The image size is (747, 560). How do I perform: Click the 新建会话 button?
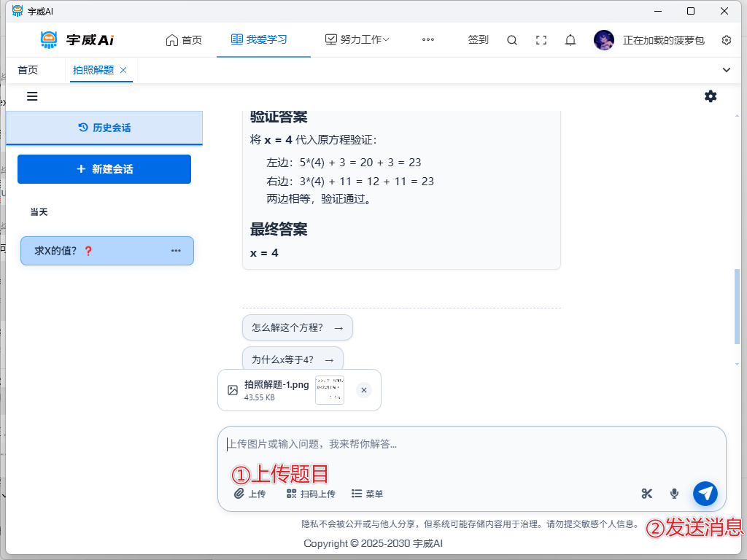pos(104,169)
